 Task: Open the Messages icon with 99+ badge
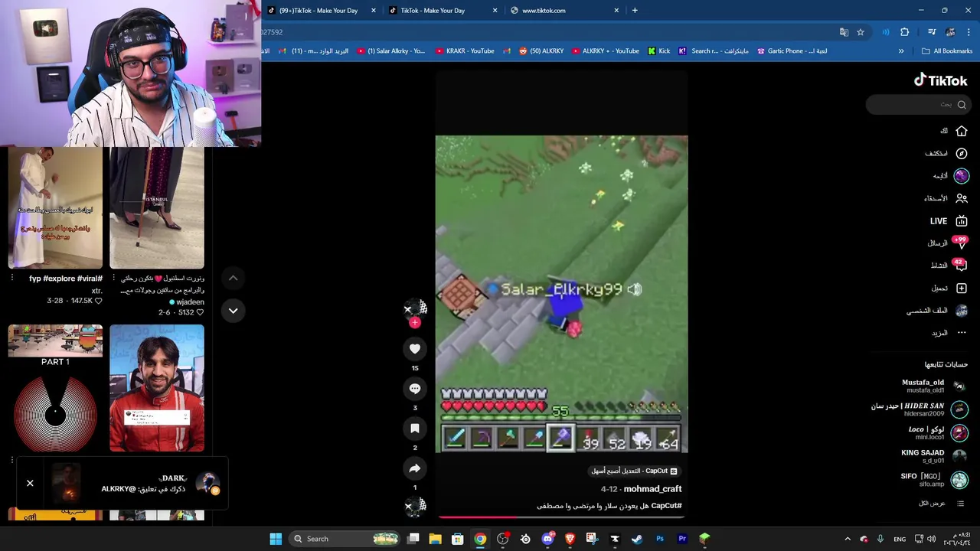pyautogui.click(x=961, y=243)
